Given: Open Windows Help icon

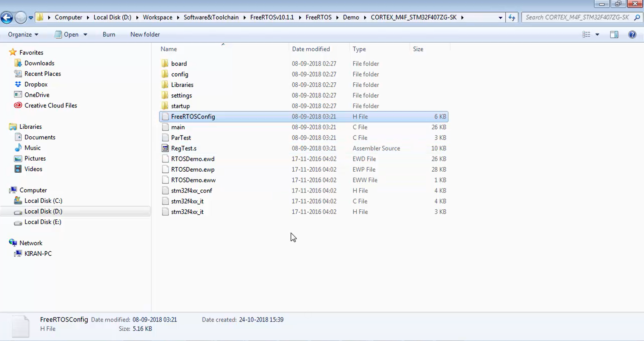Looking at the screenshot, I should (632, 34).
